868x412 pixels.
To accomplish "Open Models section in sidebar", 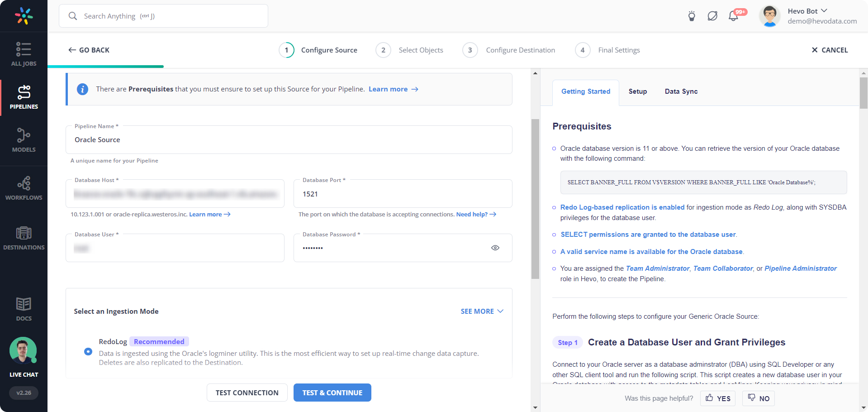I will coord(24,140).
